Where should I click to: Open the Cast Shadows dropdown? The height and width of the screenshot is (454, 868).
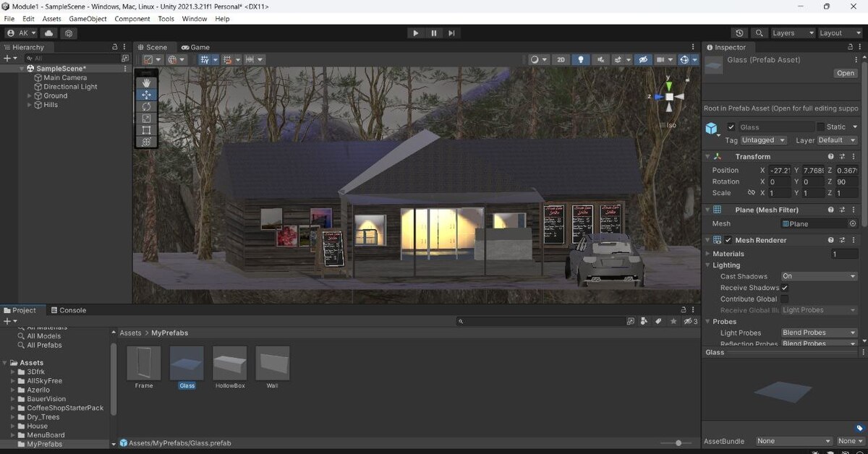(x=818, y=276)
